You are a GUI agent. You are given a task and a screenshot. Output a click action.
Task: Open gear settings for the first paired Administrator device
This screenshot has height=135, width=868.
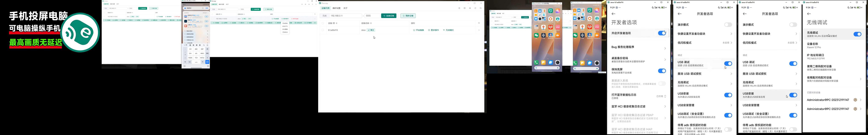pyautogui.click(x=855, y=100)
